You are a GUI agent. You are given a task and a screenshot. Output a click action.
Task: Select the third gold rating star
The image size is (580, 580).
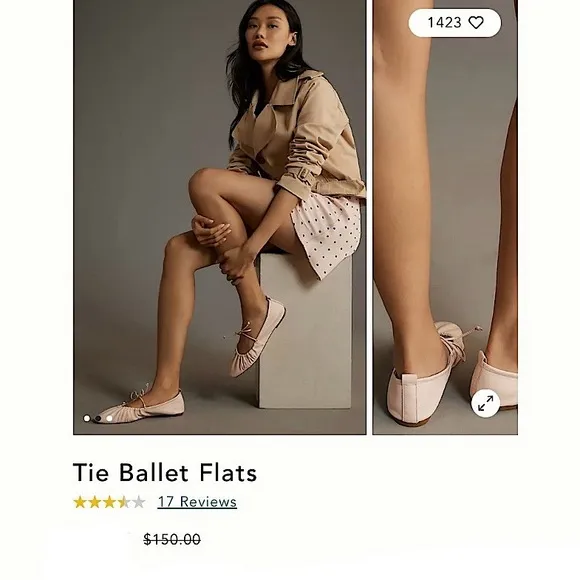109,502
